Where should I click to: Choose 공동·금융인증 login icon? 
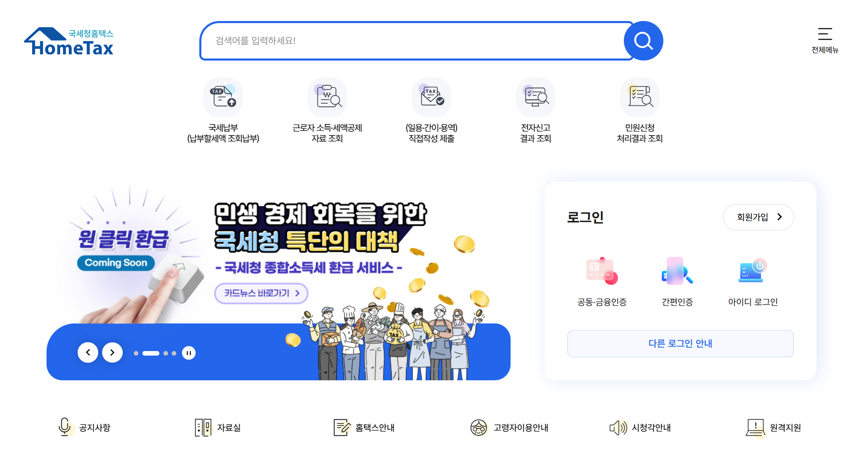[602, 271]
